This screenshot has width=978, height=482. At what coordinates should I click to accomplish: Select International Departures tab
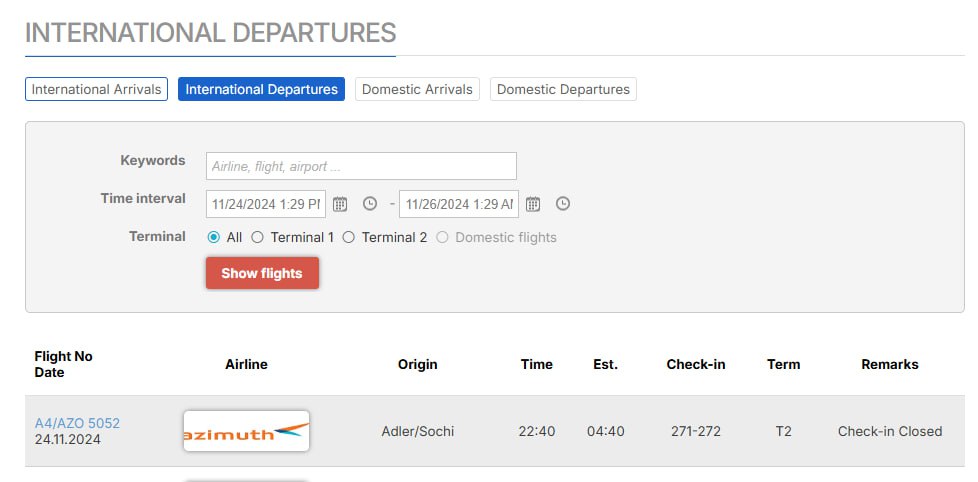(262, 89)
